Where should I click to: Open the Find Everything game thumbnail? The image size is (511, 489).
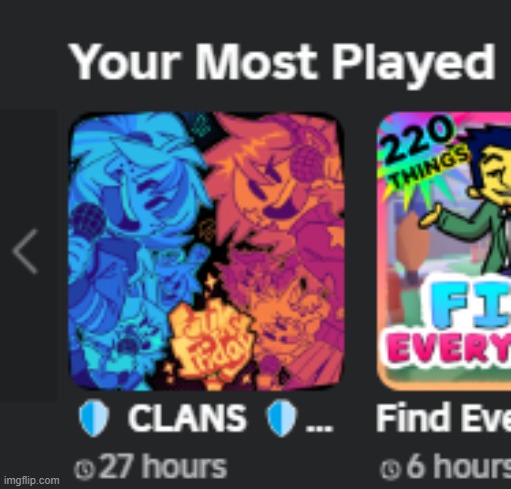(x=444, y=252)
